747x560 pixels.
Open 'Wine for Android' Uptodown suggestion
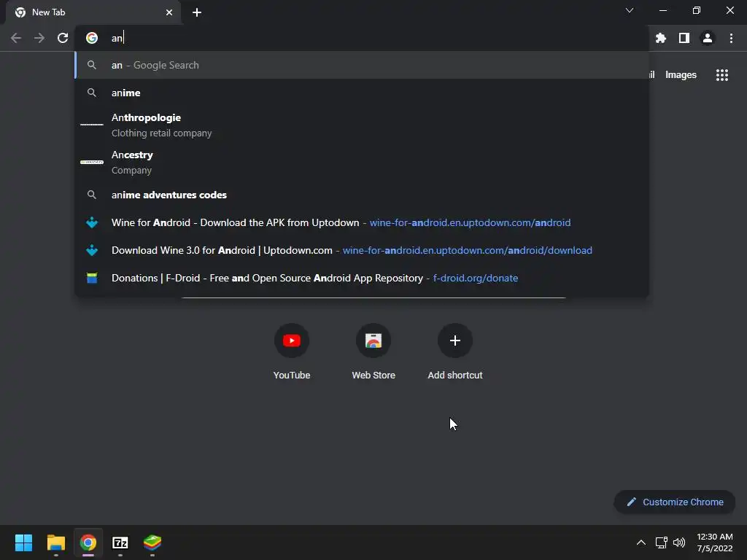362,222
